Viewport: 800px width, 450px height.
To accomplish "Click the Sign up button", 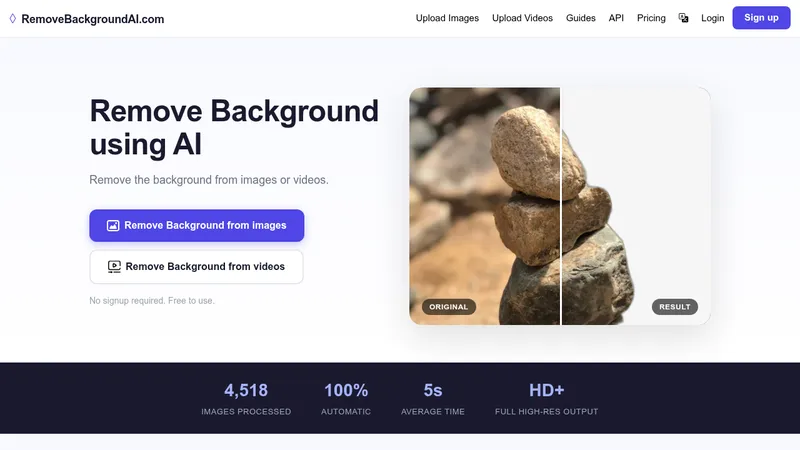I will 761,18.
